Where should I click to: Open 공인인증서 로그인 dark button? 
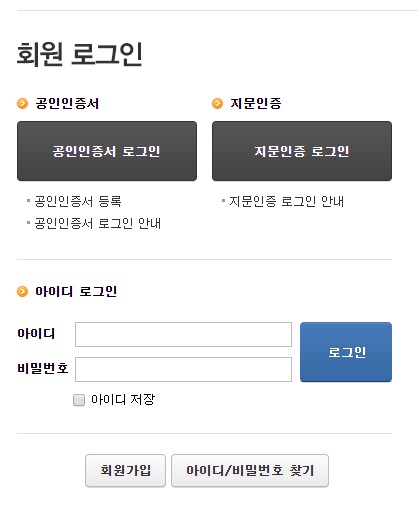click(107, 151)
